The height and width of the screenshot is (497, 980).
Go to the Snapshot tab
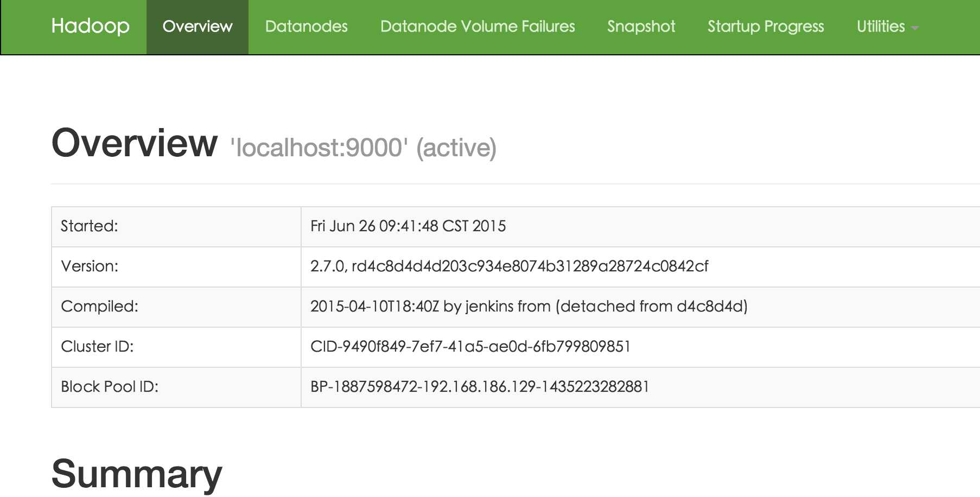pos(641,27)
